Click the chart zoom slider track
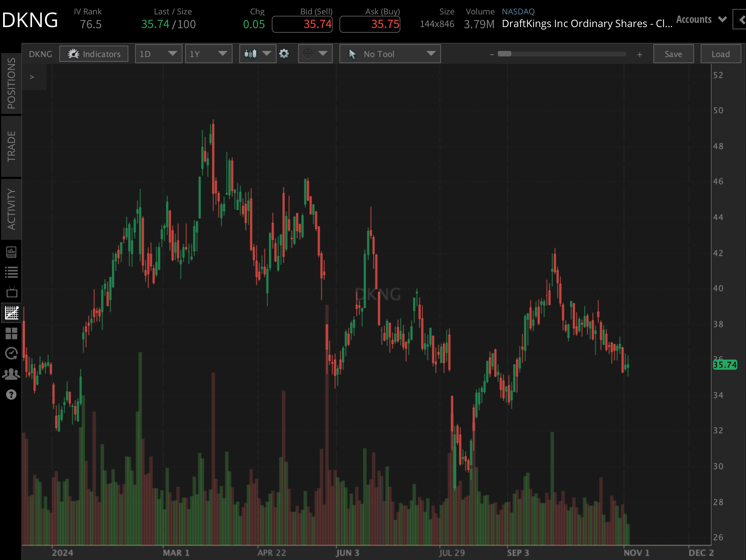Image resolution: width=746 pixels, height=560 pixels. (562, 54)
